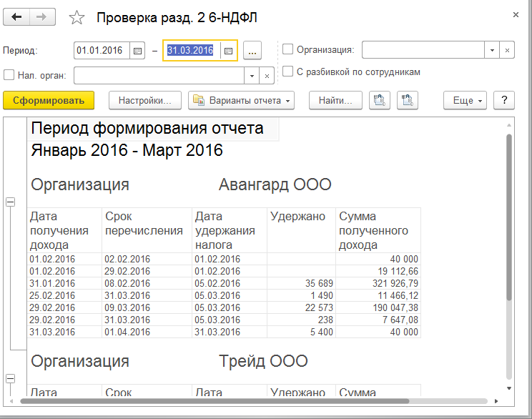Open the Еще menu
This screenshot has height=419, width=532.
point(468,101)
